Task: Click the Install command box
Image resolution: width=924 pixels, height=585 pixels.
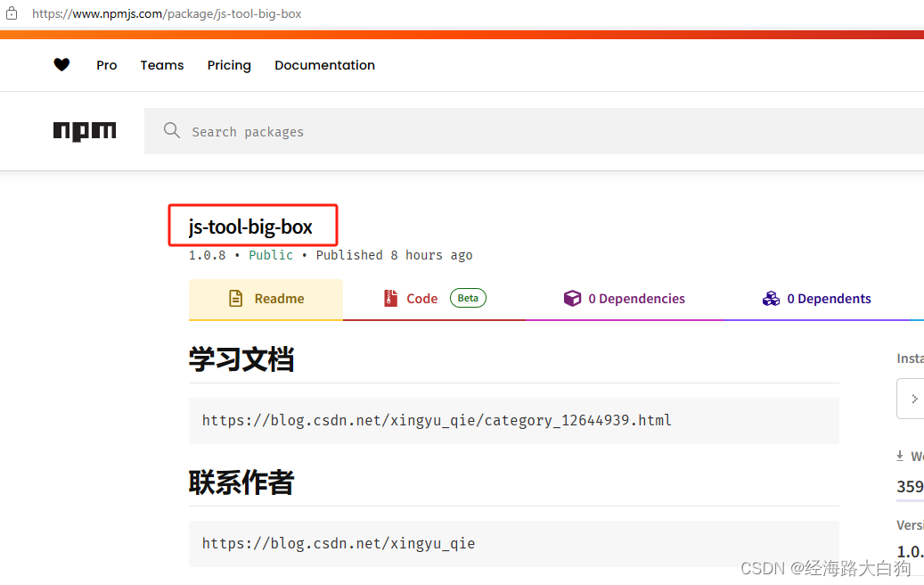Action: [x=910, y=399]
